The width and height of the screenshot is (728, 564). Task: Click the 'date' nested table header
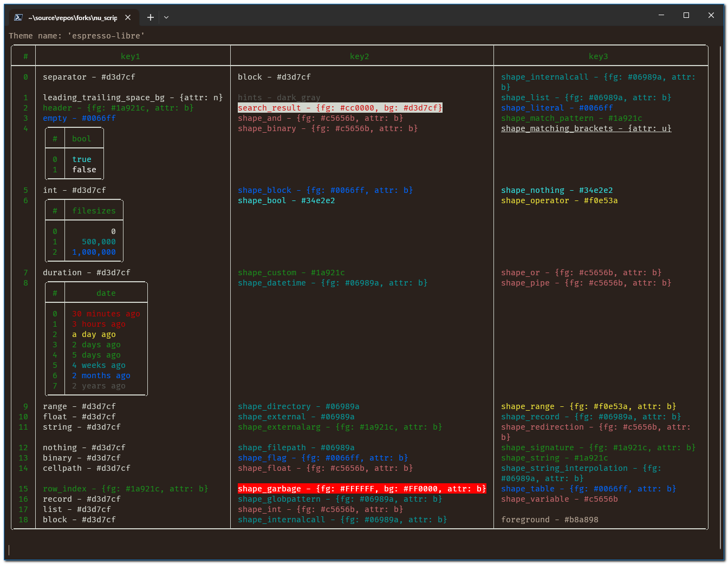pos(106,293)
